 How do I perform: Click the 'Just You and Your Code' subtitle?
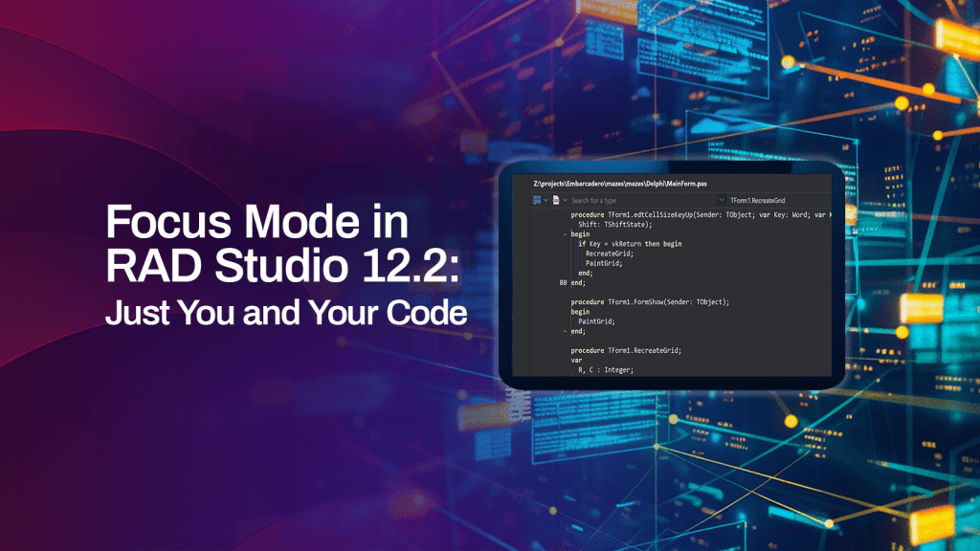pos(286,313)
